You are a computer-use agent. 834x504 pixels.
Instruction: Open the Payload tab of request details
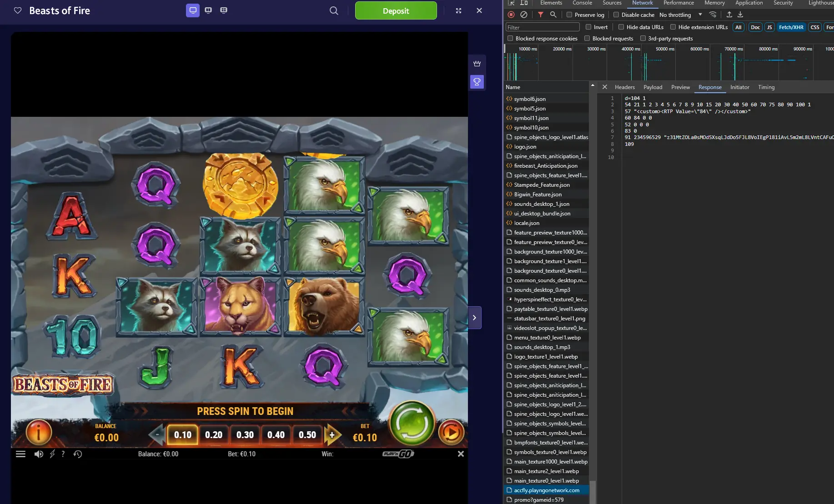[x=653, y=87]
